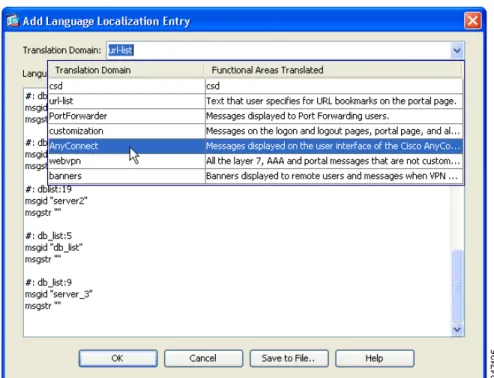
Task: Click the Cisco ASDM title bar icon
Action: pyautogui.click(x=13, y=21)
